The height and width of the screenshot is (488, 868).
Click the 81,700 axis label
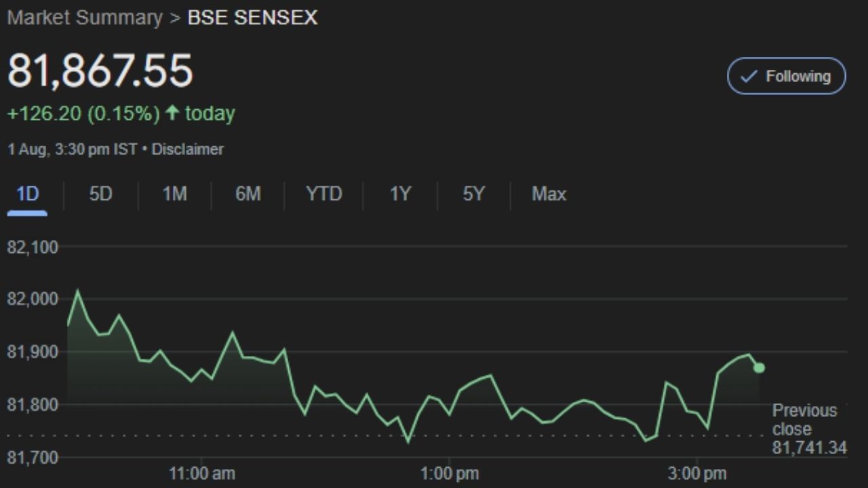click(x=33, y=458)
